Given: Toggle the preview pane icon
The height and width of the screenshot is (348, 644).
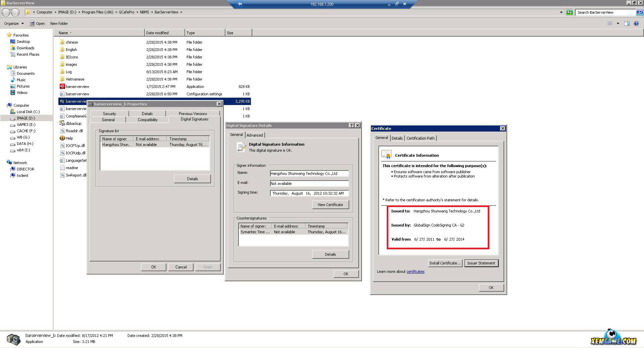Looking at the screenshot, I should coord(627,23).
